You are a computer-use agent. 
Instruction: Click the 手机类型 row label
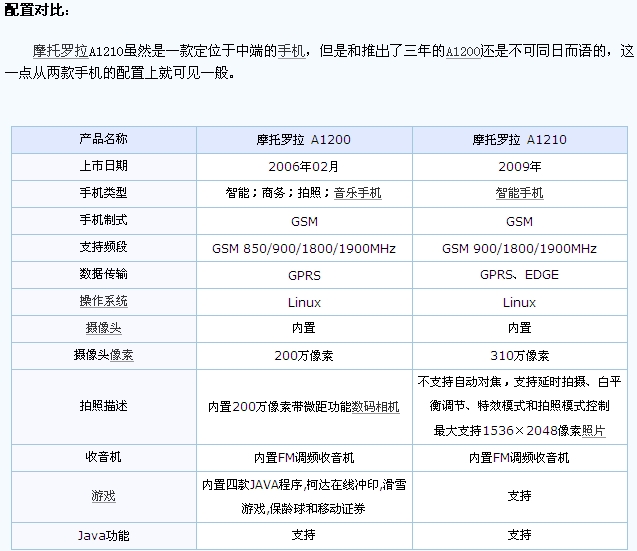click(104, 193)
